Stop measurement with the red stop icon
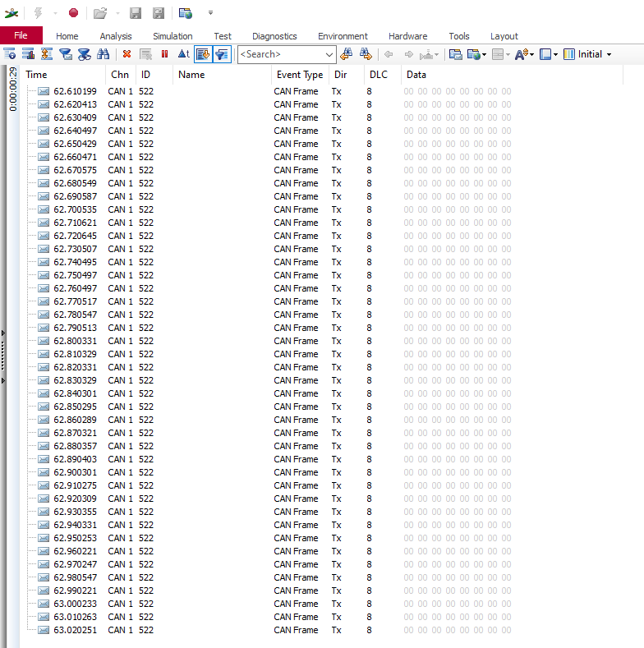 [74, 13]
